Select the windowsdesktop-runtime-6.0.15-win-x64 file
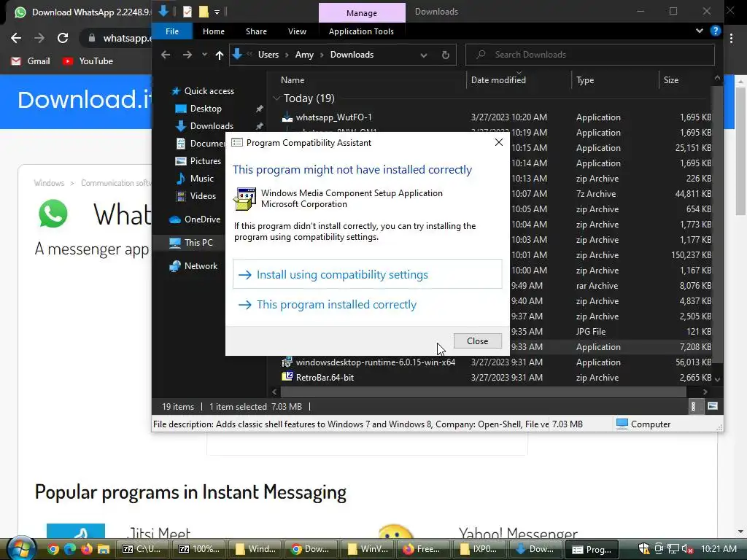The width and height of the screenshot is (747, 560). coord(376,362)
